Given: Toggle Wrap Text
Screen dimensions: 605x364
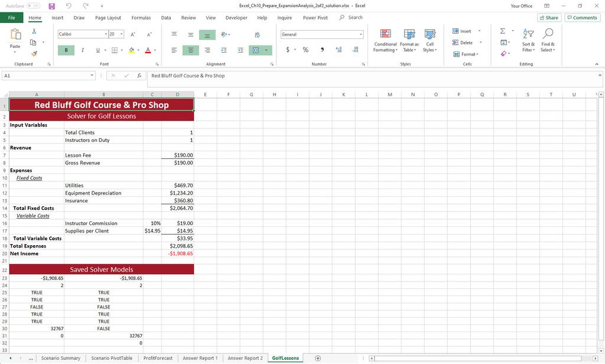Looking at the screenshot, I should pyautogui.click(x=258, y=35).
